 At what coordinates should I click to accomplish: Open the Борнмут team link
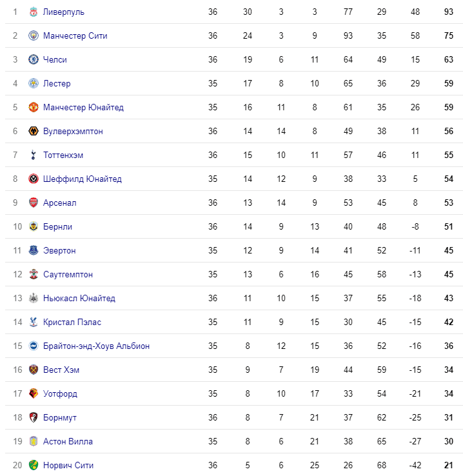(x=59, y=418)
